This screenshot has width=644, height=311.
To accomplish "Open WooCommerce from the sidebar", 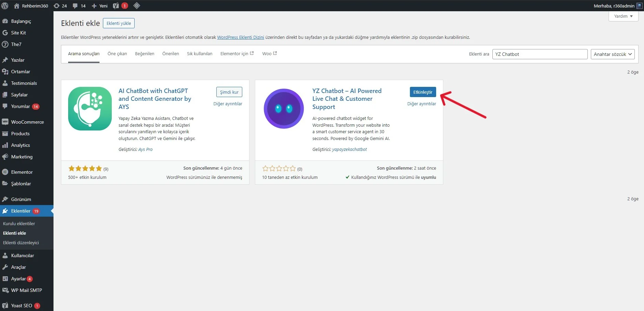I will coord(27,122).
